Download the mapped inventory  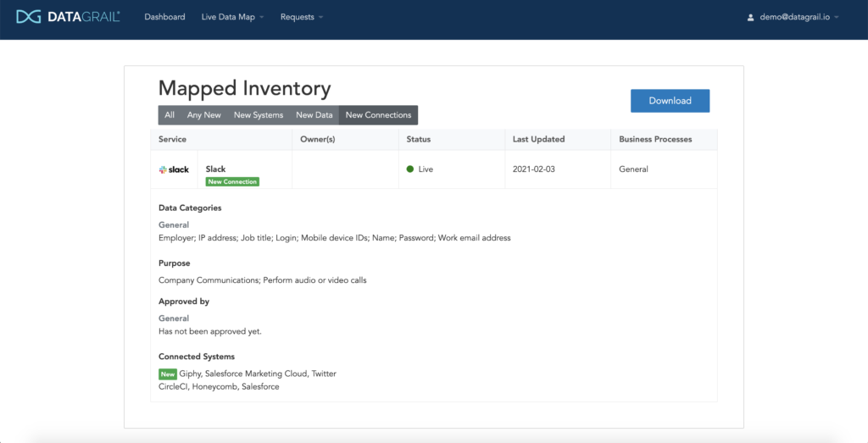670,101
